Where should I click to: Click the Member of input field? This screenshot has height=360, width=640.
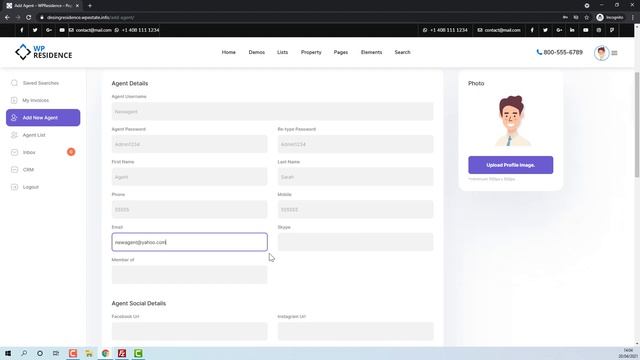[189, 275]
